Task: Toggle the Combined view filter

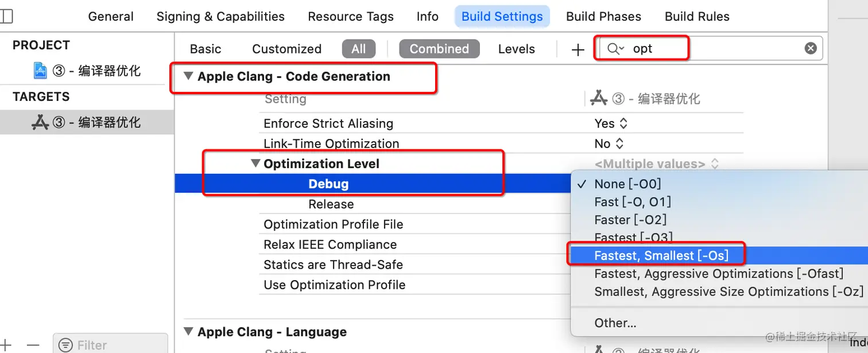Action: click(x=439, y=49)
